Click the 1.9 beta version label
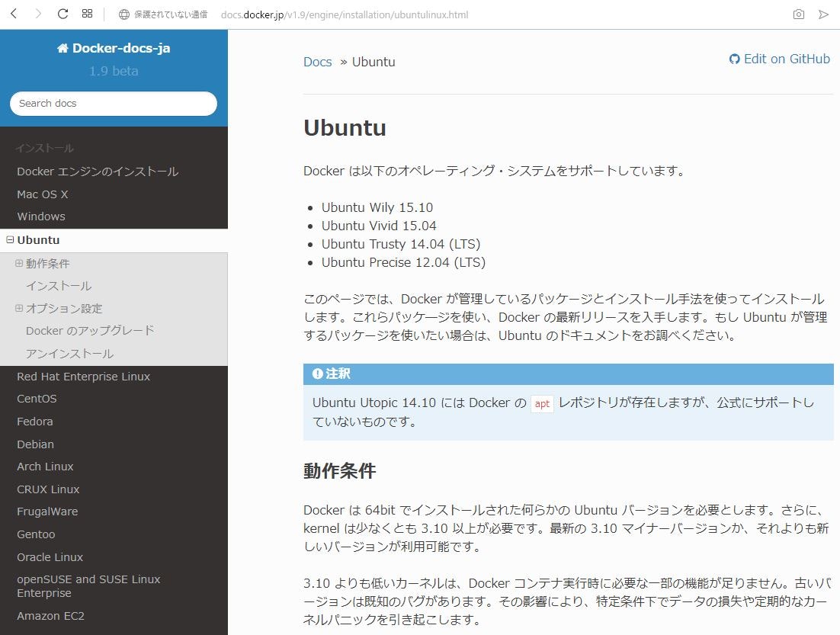Screen dimensions: 840x635 [x=114, y=71]
